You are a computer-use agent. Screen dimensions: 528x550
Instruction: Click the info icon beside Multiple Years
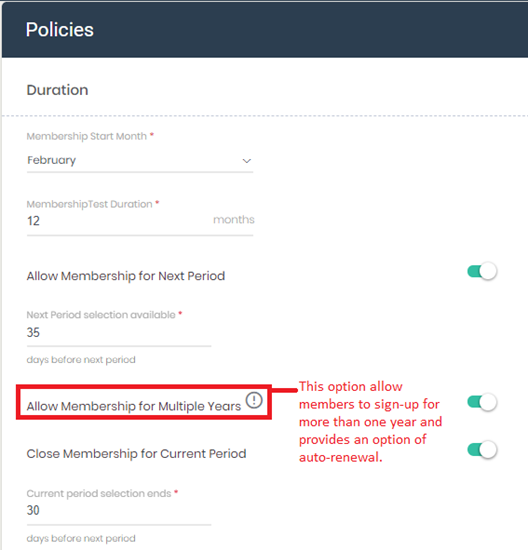254,400
